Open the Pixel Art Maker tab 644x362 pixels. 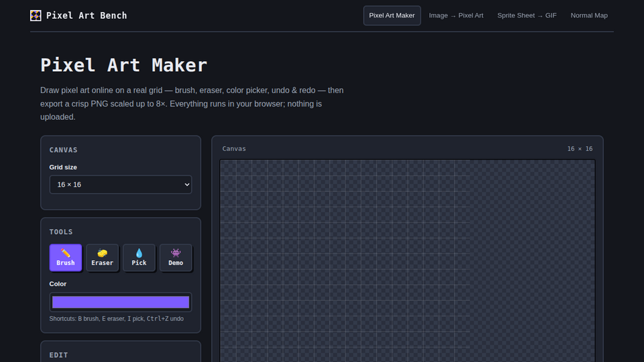pos(392,15)
